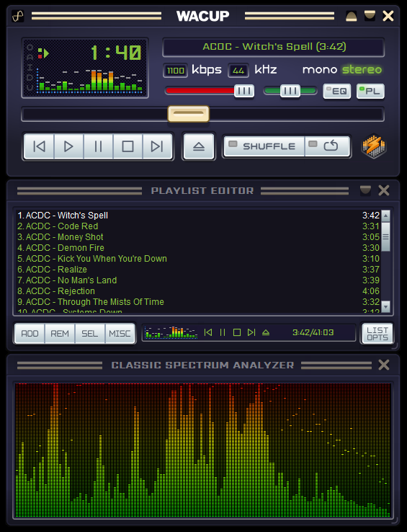Click stop in playlist mini controls

pos(237,332)
